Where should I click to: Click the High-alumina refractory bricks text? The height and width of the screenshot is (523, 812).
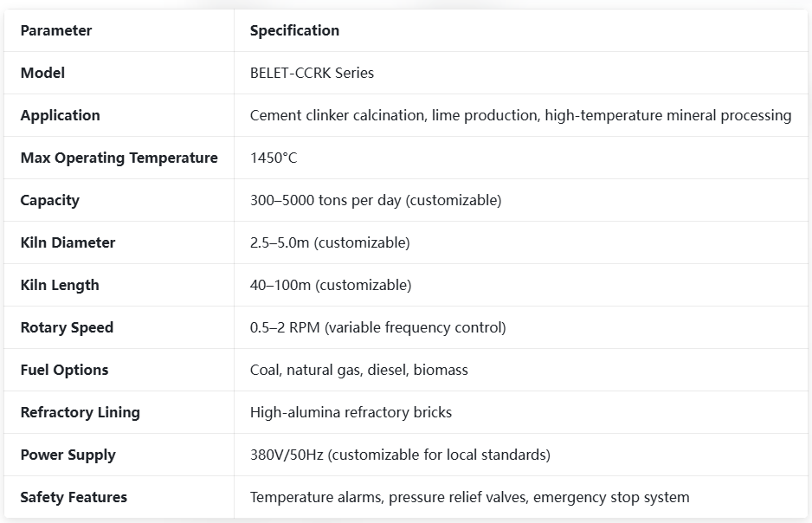coord(351,413)
